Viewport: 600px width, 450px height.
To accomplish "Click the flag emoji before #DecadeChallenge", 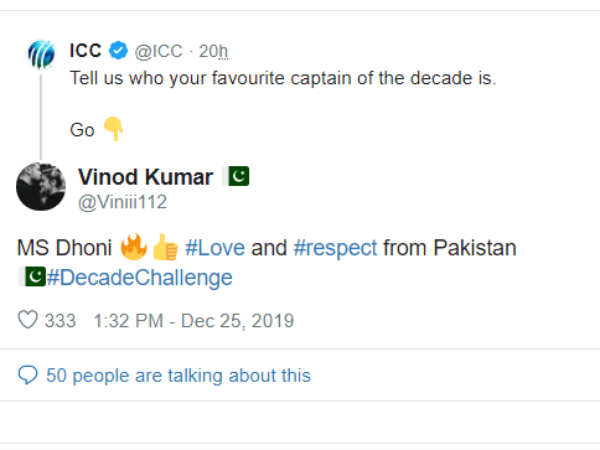I will coord(32,277).
